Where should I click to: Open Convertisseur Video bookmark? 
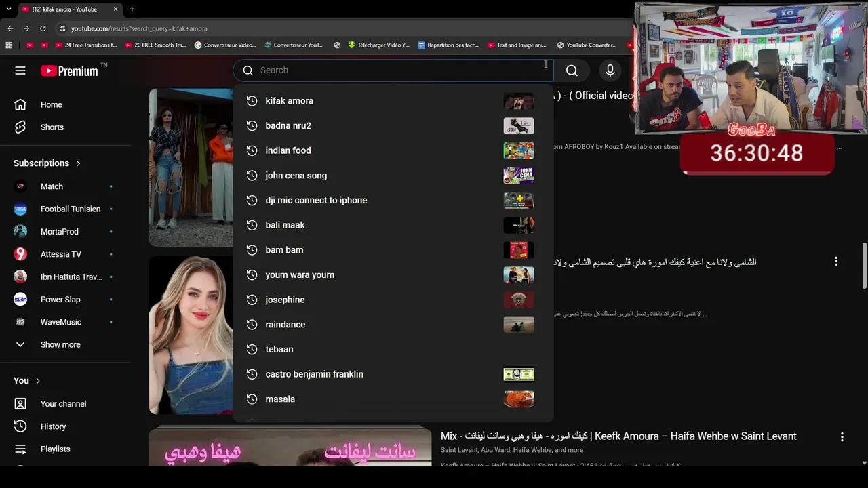[225, 45]
